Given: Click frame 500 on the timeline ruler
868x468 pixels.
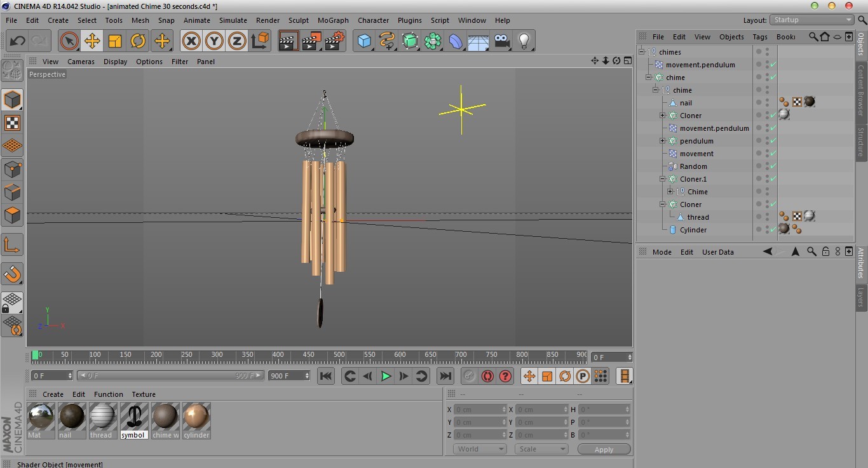Looking at the screenshot, I should 339,355.
